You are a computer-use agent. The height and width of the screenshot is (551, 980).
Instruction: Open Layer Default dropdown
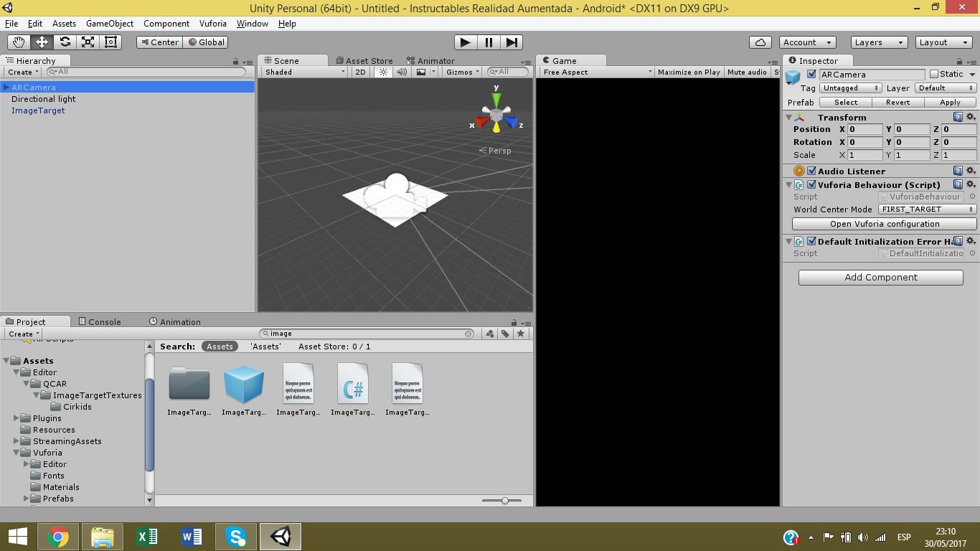pyautogui.click(x=946, y=88)
